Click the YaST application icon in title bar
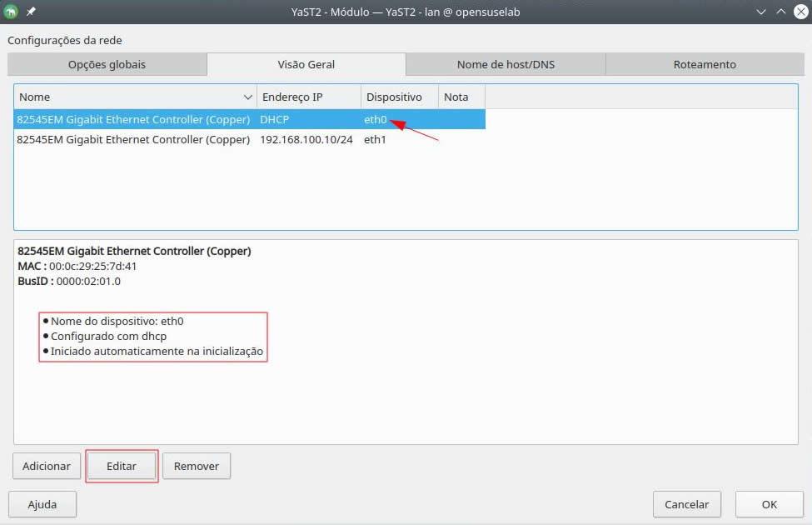Viewport: 812px width, 525px height. (x=11, y=12)
